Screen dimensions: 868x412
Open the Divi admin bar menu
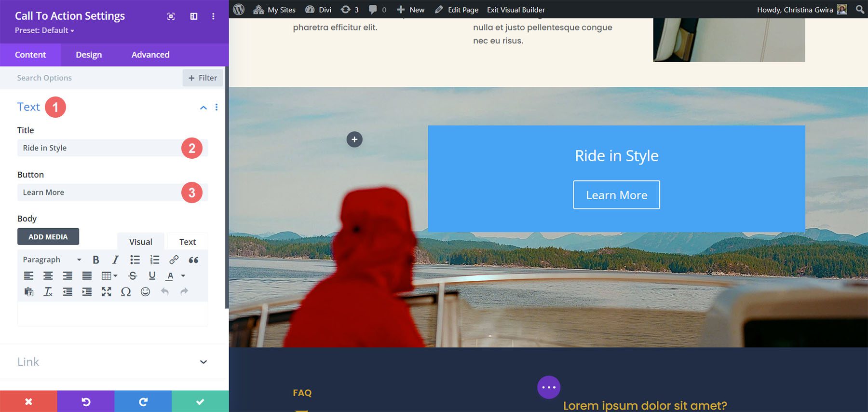point(318,10)
